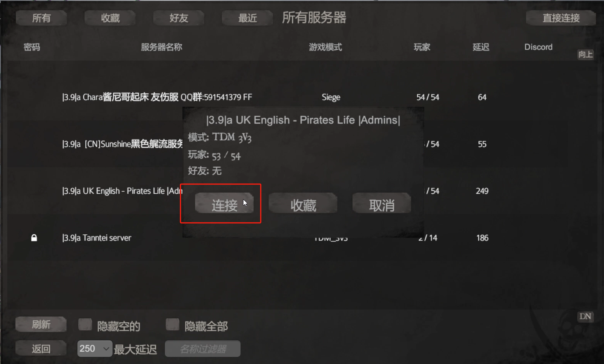Switch to the 收藏 tab at top

[x=110, y=18]
